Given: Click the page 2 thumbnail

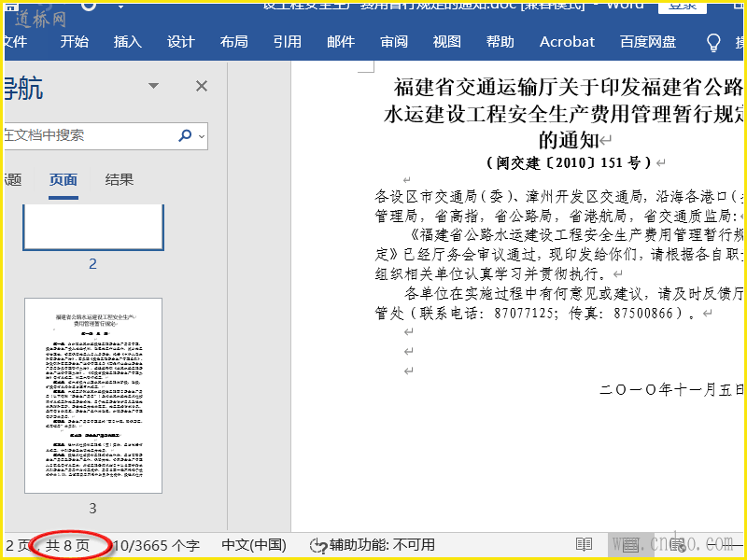Looking at the screenshot, I should click(92, 229).
